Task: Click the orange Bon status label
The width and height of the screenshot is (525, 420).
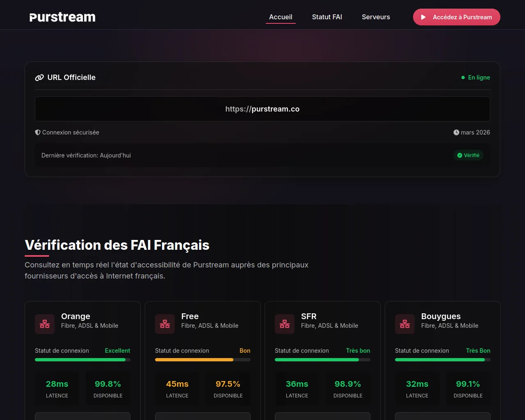Action: [245, 351]
